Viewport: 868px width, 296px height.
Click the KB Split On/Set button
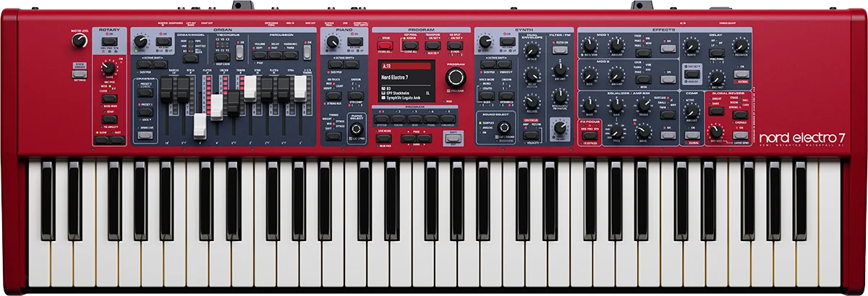pyautogui.click(x=455, y=45)
